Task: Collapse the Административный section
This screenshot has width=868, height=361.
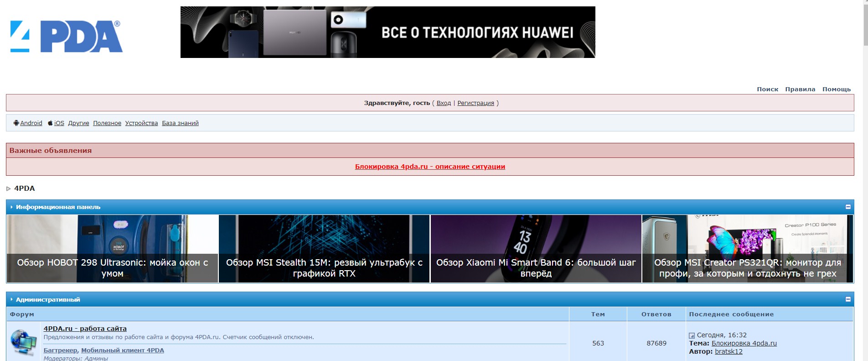Action: tap(848, 299)
